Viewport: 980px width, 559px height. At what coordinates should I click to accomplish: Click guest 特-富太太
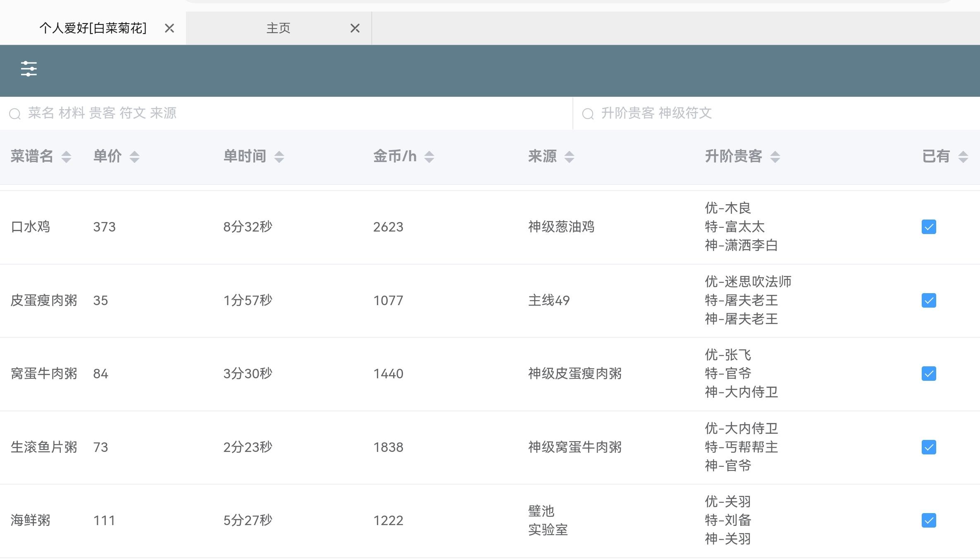pos(734,227)
